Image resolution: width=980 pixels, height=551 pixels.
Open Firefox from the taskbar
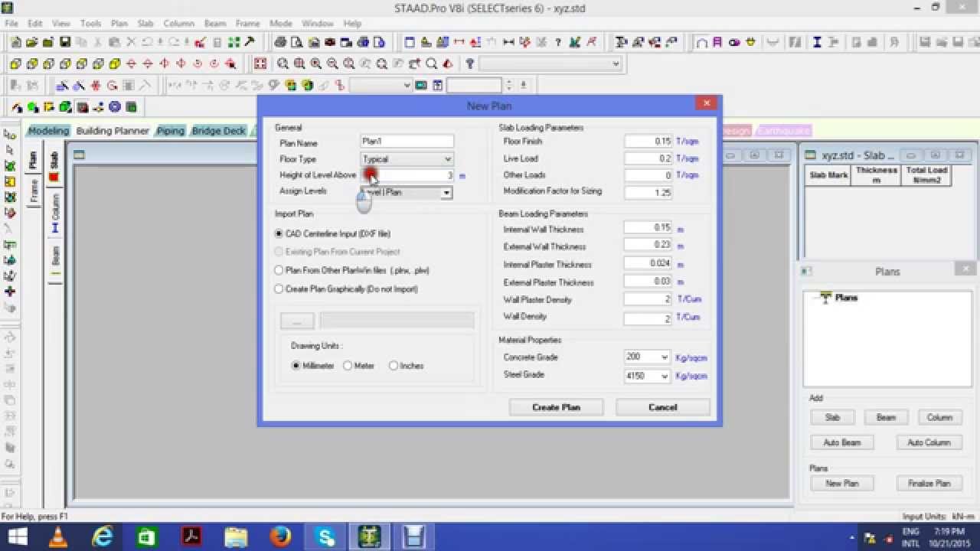[280, 537]
